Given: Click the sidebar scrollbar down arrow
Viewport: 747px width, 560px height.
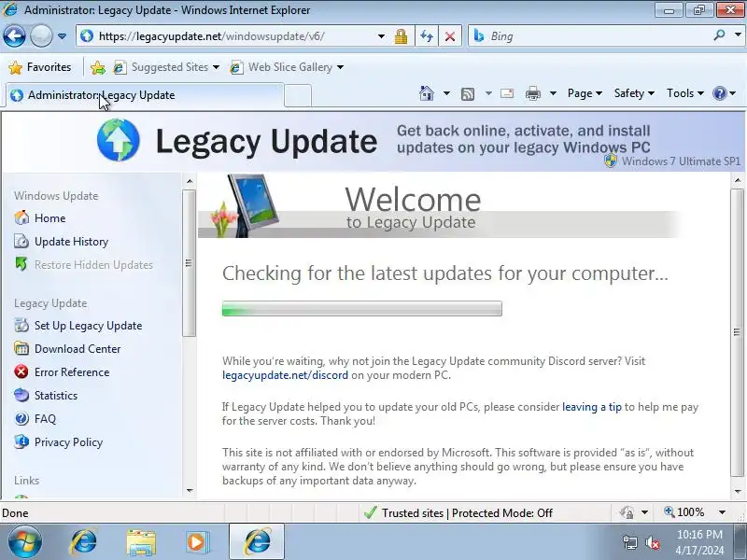Looking at the screenshot, I should coord(190,491).
